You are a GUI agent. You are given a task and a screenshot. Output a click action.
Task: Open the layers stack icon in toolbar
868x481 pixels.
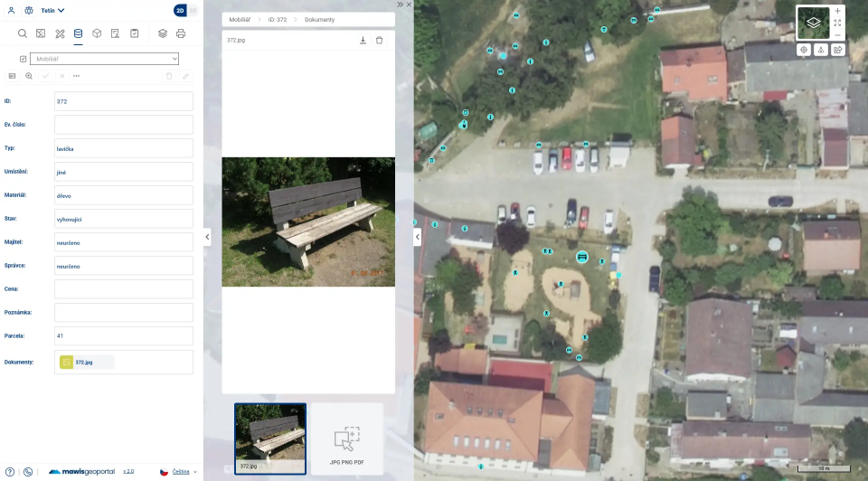pos(163,33)
